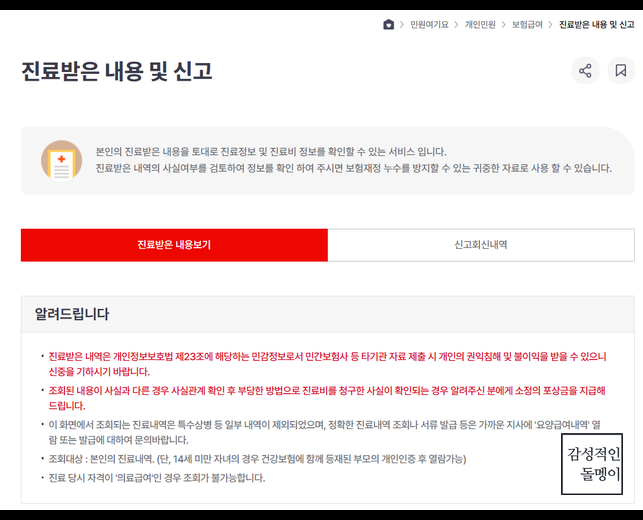The width and height of the screenshot is (643, 520).
Task: Click the 알려드립니다 notice heading
Action: (x=72, y=314)
